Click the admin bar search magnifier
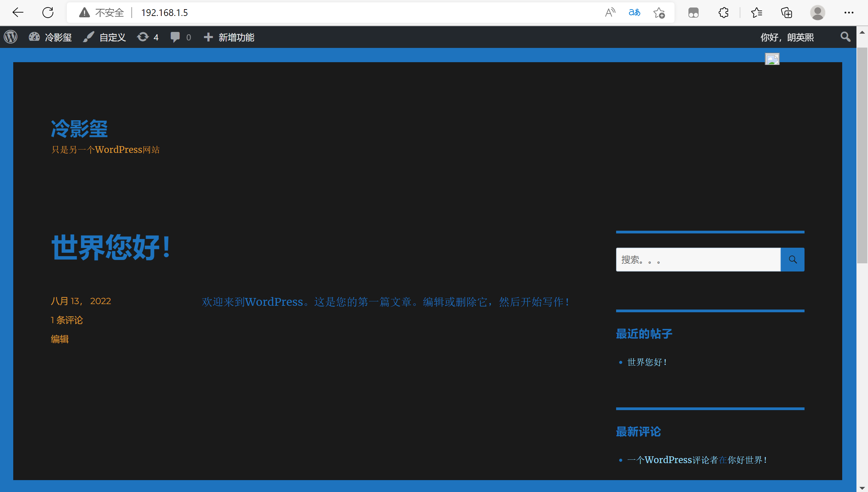Viewport: 868px width, 492px height. [845, 37]
